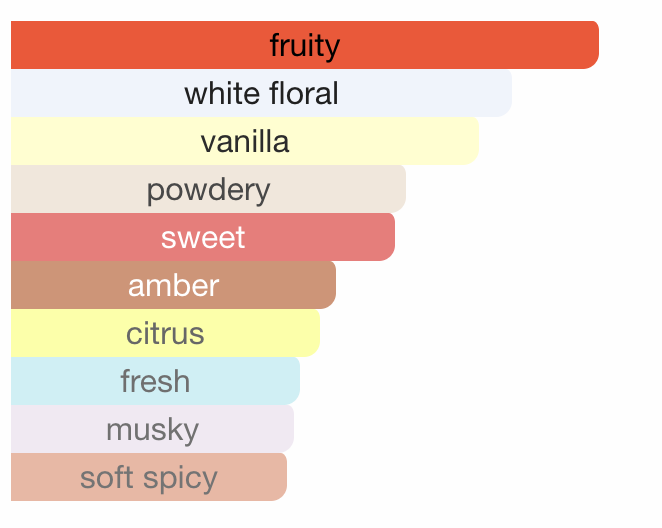Viewport: 662px width, 528px height.
Task: Open the "white floral" label
Action: (x=261, y=94)
